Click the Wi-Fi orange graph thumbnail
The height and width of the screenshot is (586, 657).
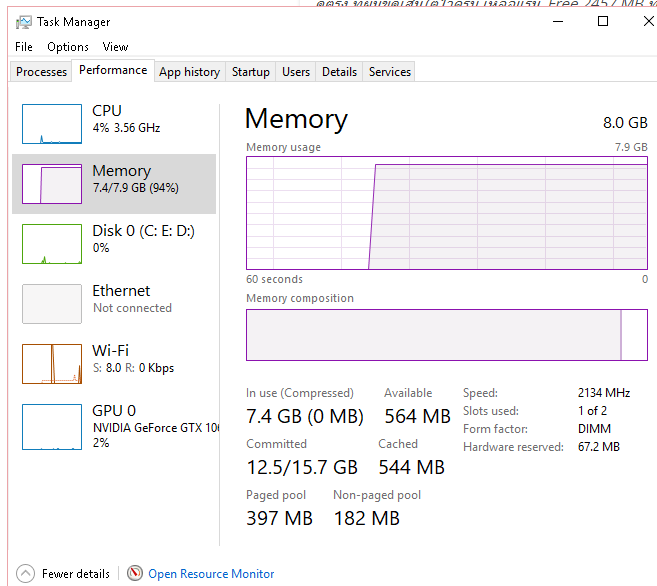(52, 364)
